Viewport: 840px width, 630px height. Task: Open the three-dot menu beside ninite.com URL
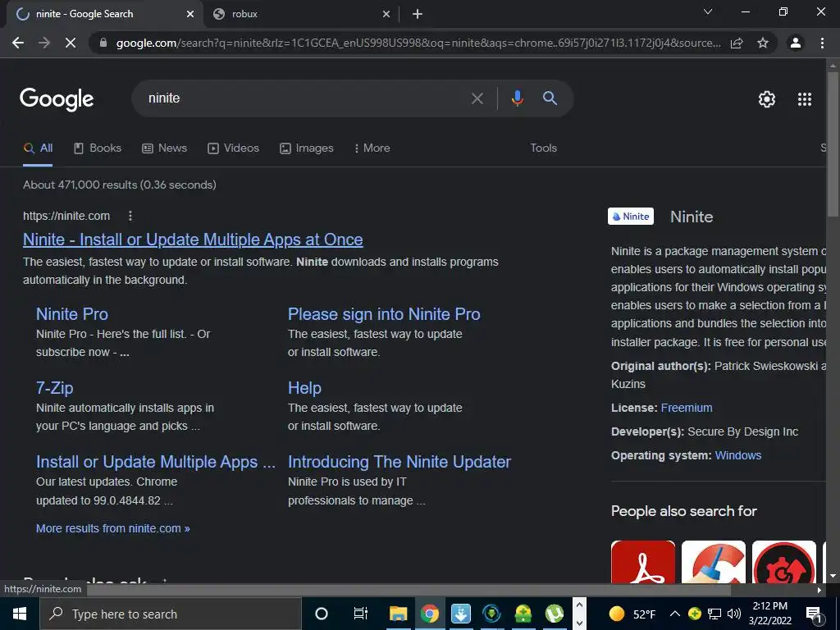pos(130,216)
